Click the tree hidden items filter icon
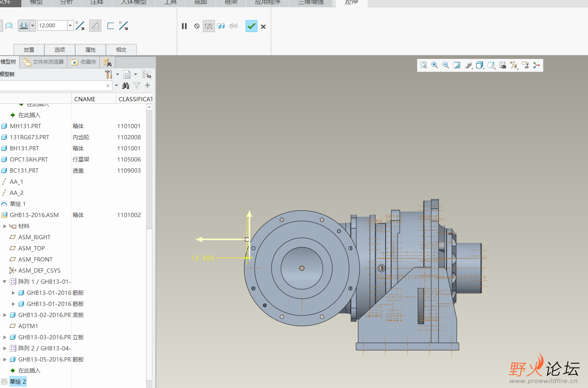 pyautogui.click(x=146, y=74)
